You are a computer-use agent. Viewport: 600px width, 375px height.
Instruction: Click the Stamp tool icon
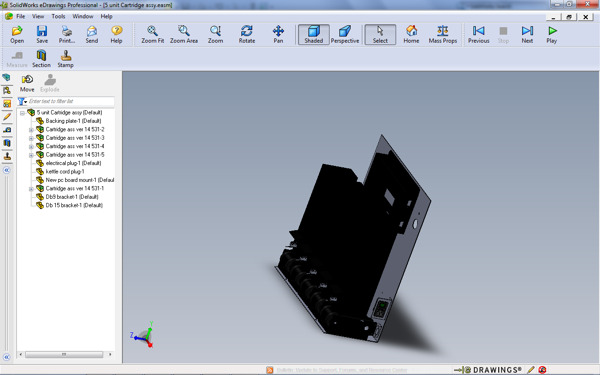click(x=65, y=59)
